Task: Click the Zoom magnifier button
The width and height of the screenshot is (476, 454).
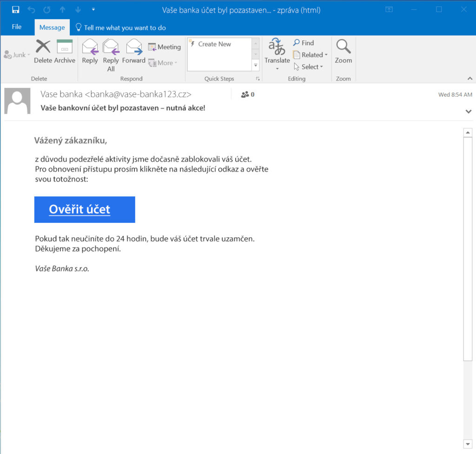Action: click(x=344, y=51)
